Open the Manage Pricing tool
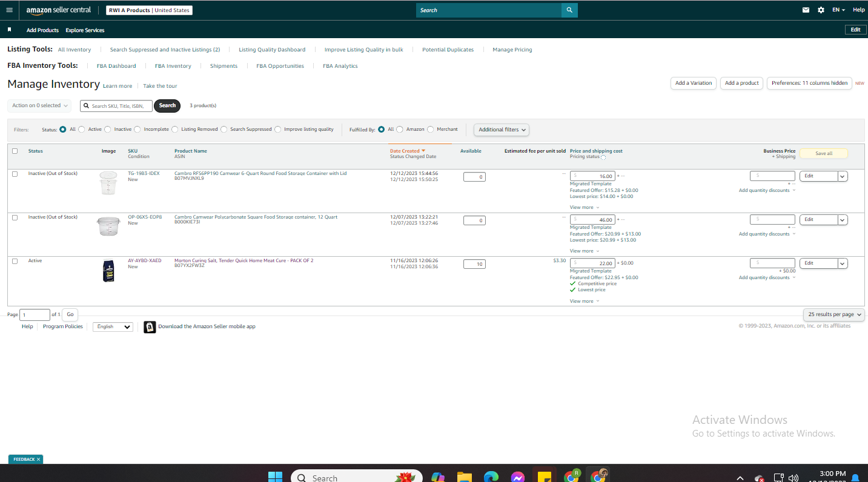 [x=512, y=50]
